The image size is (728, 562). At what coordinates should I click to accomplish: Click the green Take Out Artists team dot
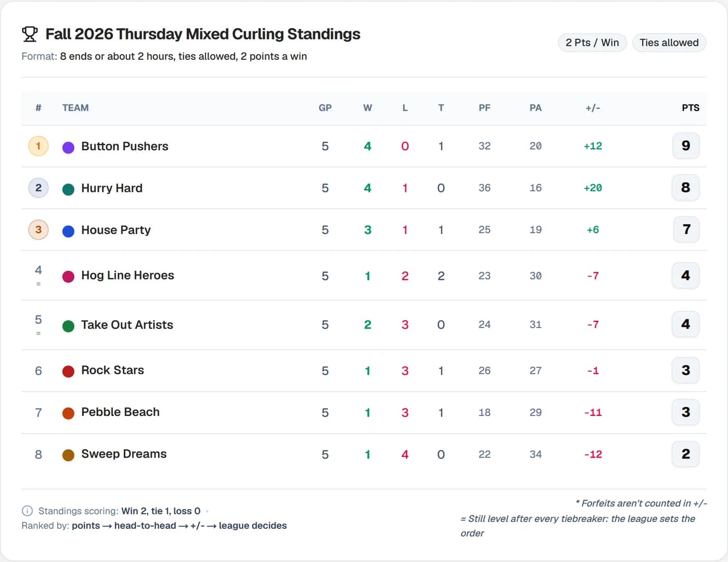tap(68, 326)
